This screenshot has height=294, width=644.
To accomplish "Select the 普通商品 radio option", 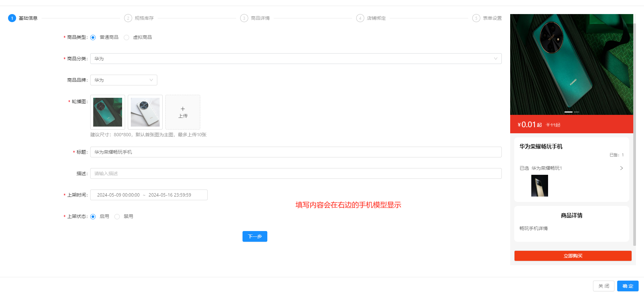I will coord(93,38).
